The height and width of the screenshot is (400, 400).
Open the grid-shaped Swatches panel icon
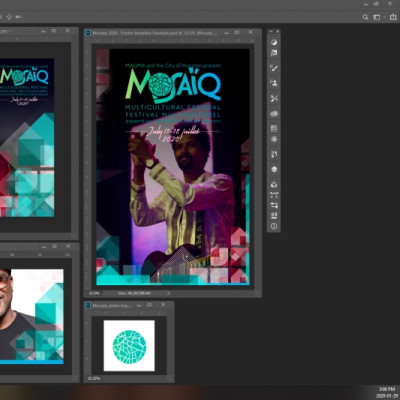click(274, 129)
